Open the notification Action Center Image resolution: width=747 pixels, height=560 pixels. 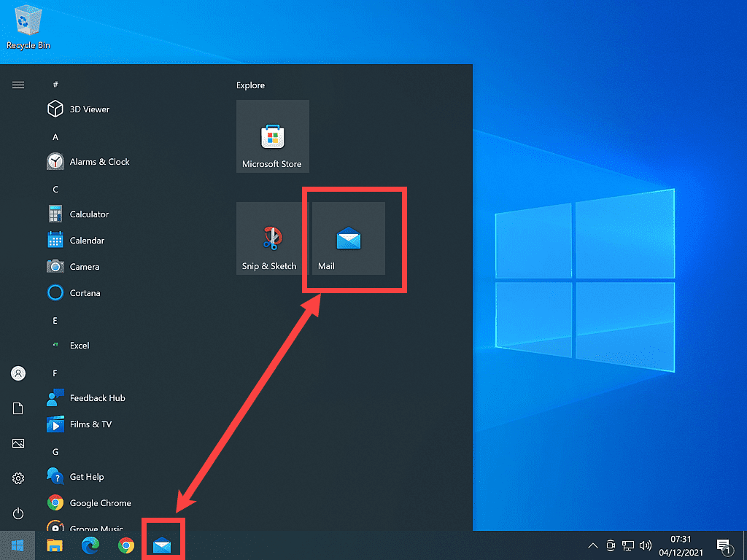click(724, 545)
